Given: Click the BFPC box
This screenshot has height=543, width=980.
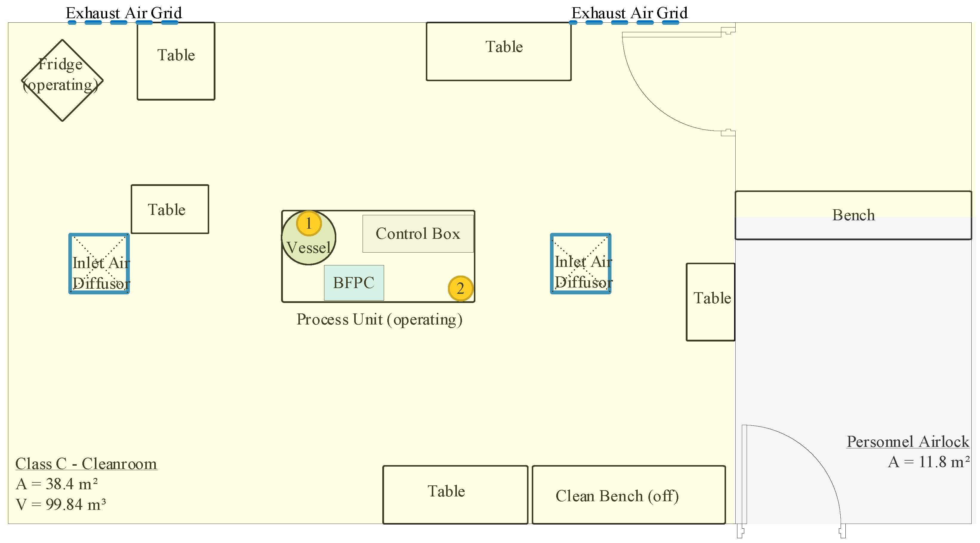Looking at the screenshot, I should click(x=354, y=283).
